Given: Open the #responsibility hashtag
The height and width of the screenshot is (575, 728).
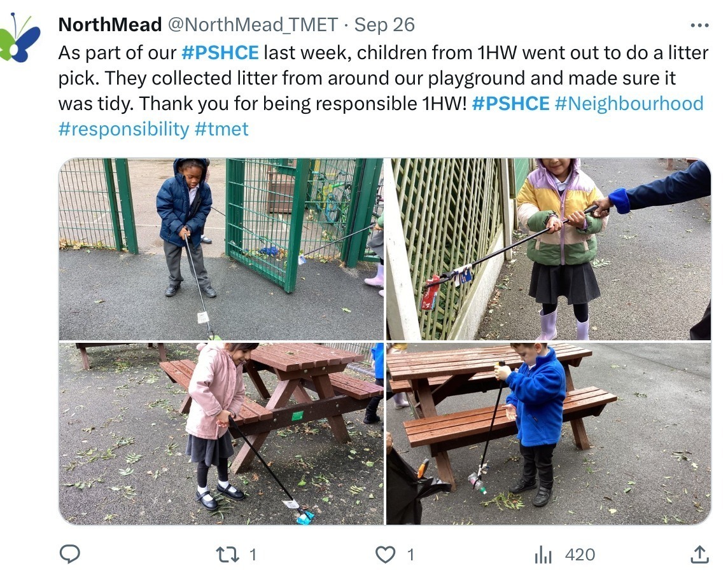Looking at the screenshot, I should (x=124, y=129).
